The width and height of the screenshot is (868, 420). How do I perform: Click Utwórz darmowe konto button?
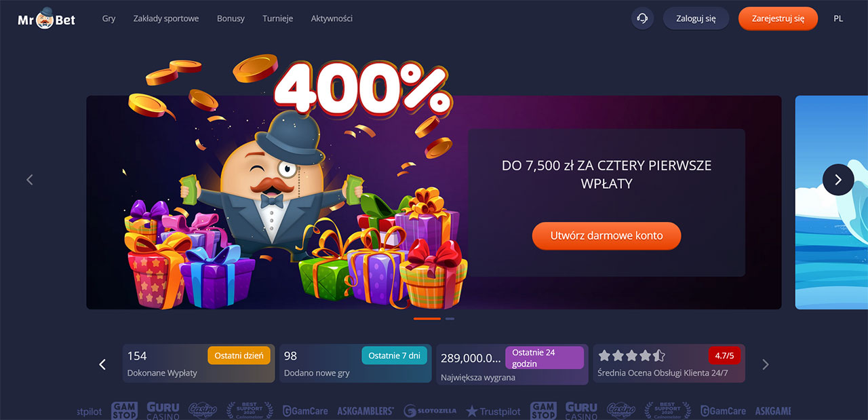(x=606, y=236)
